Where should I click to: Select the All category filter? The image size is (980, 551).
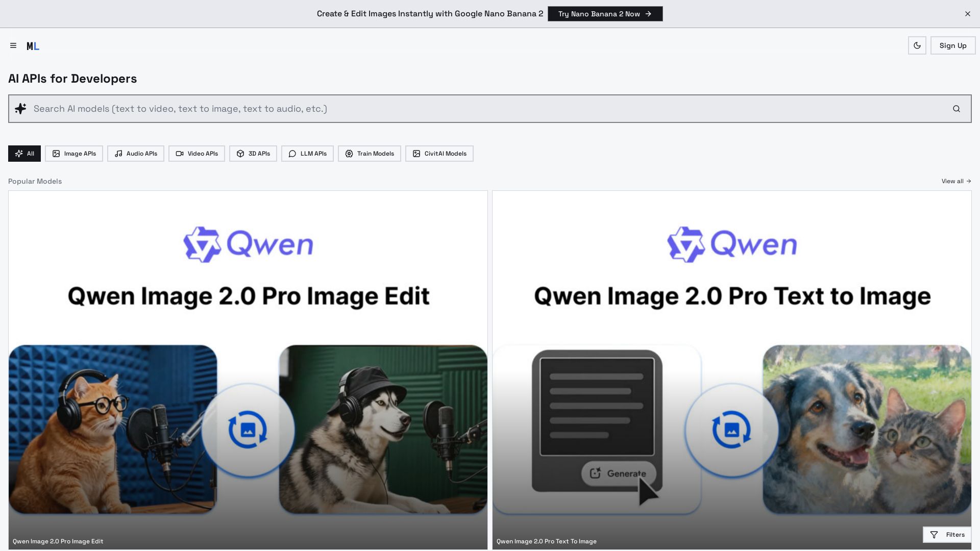click(24, 154)
